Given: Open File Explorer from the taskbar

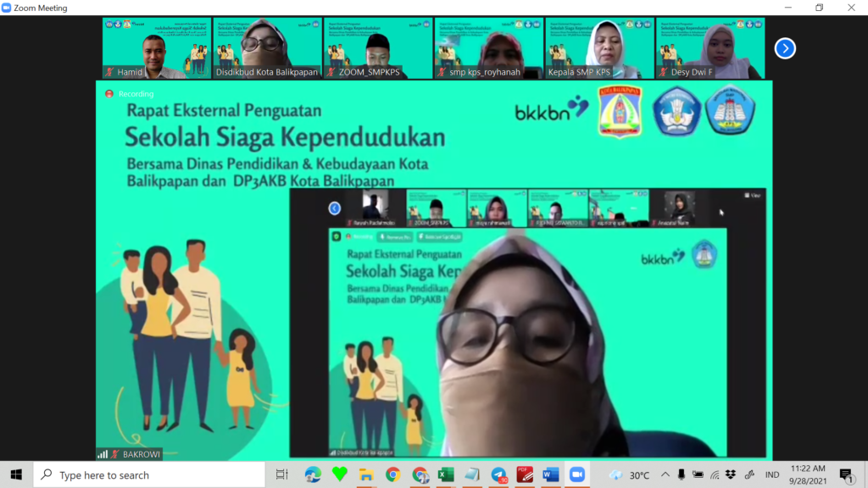Looking at the screenshot, I should pos(366,474).
